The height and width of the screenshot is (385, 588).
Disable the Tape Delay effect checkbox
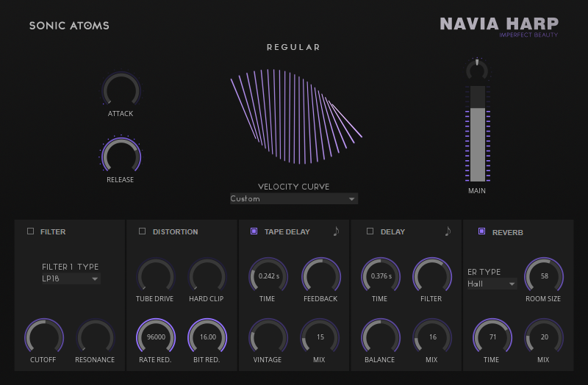254,231
